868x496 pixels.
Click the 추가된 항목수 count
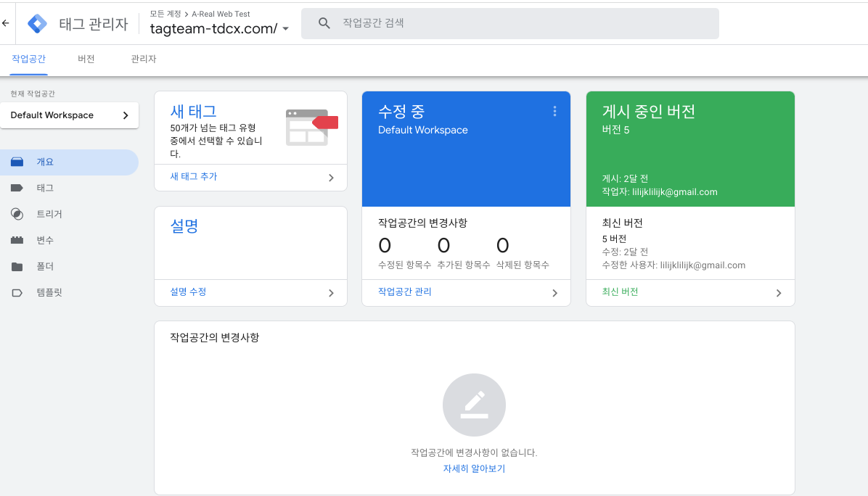click(x=443, y=246)
